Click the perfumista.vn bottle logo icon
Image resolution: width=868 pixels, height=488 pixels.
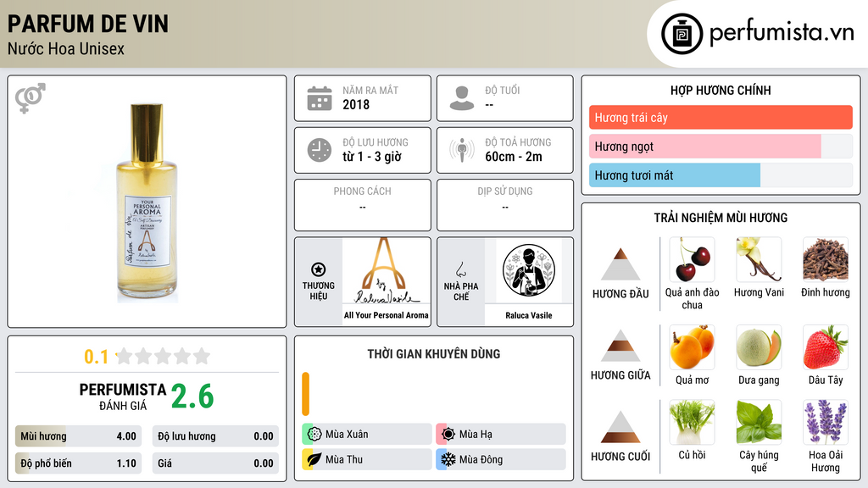click(682, 34)
